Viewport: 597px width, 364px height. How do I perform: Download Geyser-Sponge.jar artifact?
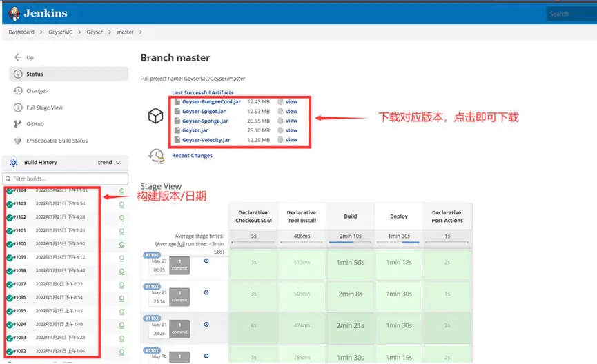(205, 121)
